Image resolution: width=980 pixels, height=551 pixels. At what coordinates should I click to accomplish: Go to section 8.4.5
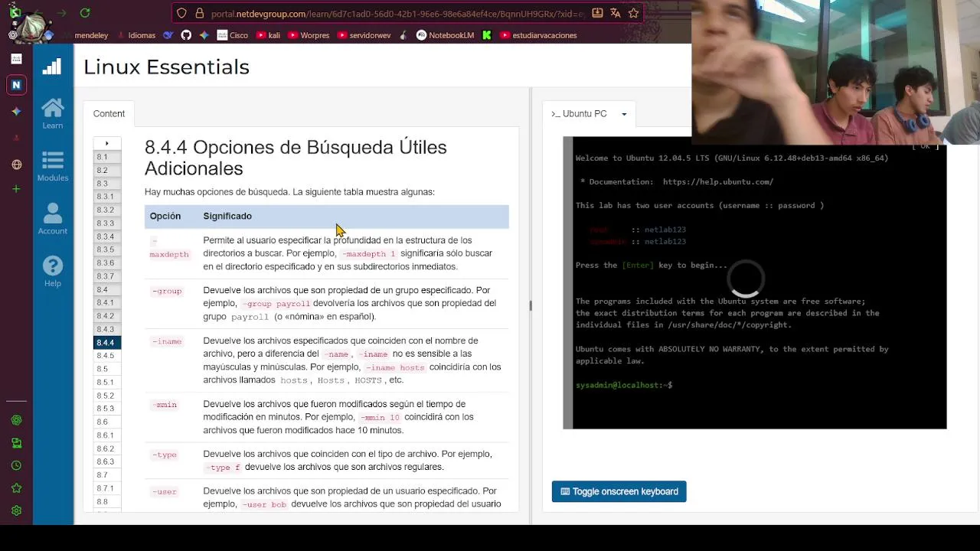point(107,356)
